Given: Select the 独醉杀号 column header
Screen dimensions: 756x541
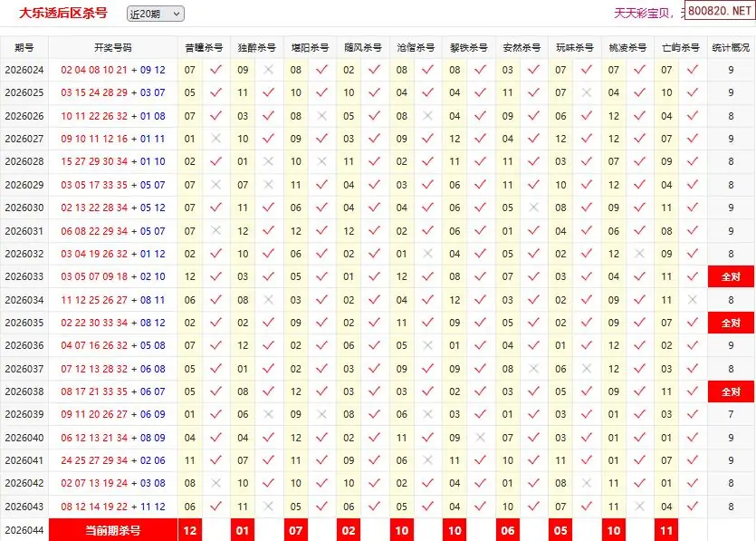Looking at the screenshot, I should coord(256,47).
